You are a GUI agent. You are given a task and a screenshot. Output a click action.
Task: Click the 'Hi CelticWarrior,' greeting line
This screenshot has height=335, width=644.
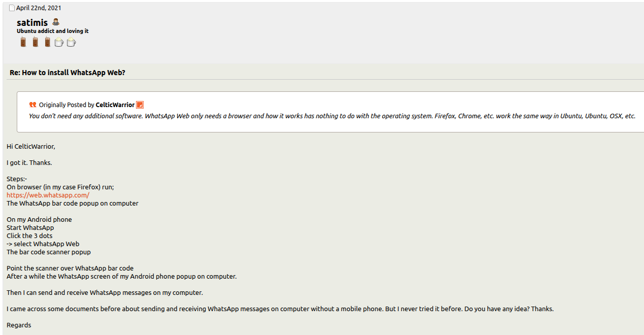31,146
